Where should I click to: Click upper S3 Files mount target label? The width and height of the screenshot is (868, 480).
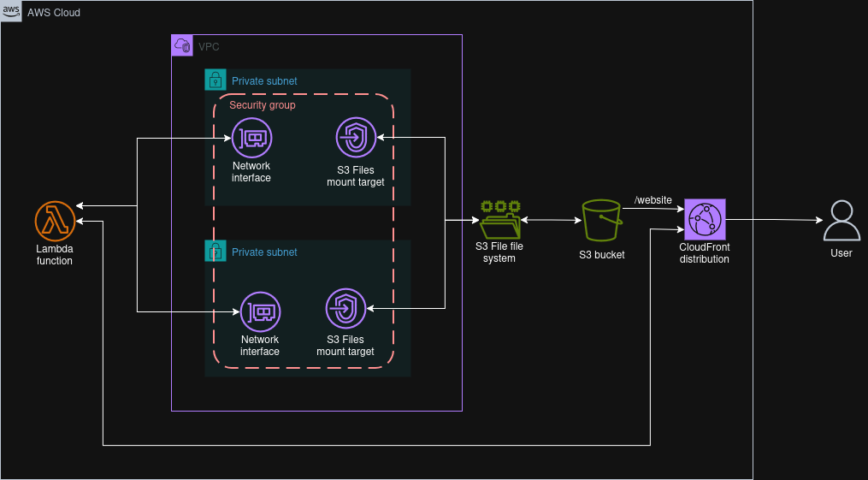click(356, 176)
